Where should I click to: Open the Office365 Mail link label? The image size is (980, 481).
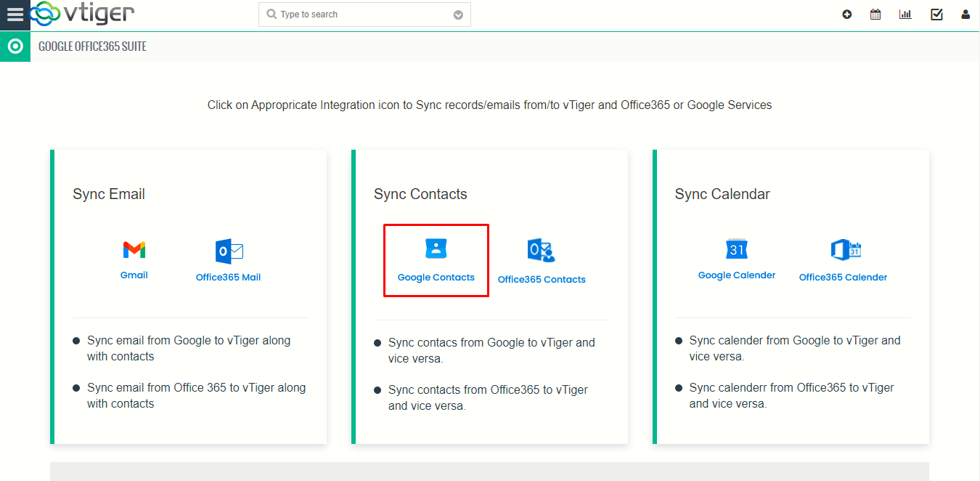click(x=229, y=278)
